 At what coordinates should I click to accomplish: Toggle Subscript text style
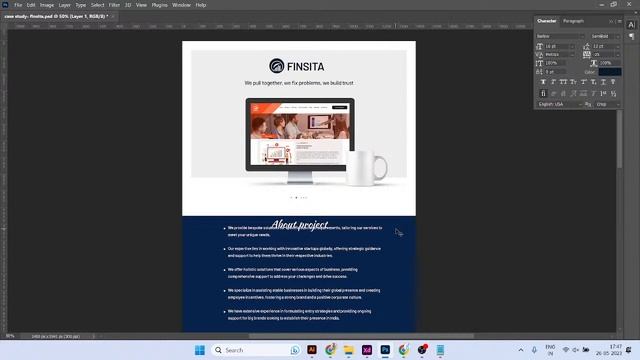[x=593, y=82]
